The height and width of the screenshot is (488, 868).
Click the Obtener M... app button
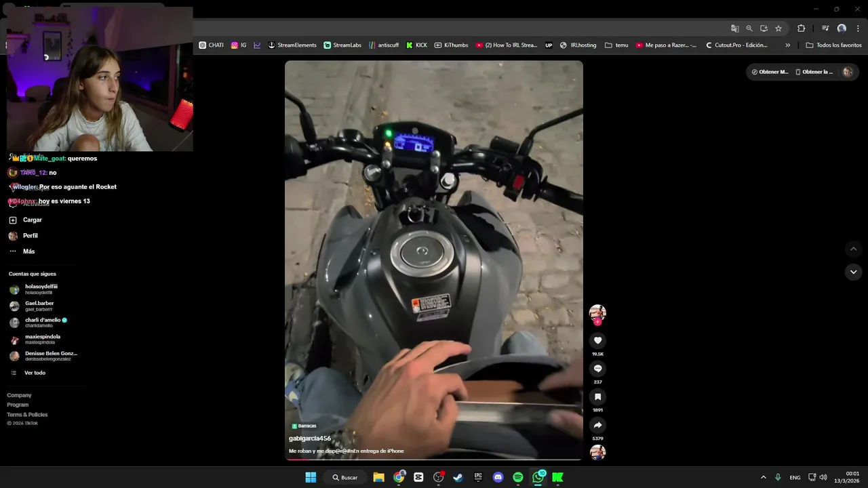point(770,72)
